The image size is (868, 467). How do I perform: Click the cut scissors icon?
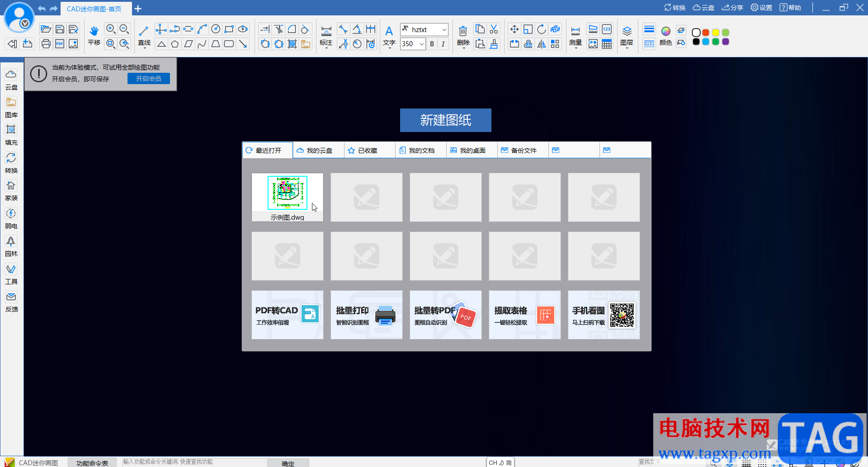(494, 29)
